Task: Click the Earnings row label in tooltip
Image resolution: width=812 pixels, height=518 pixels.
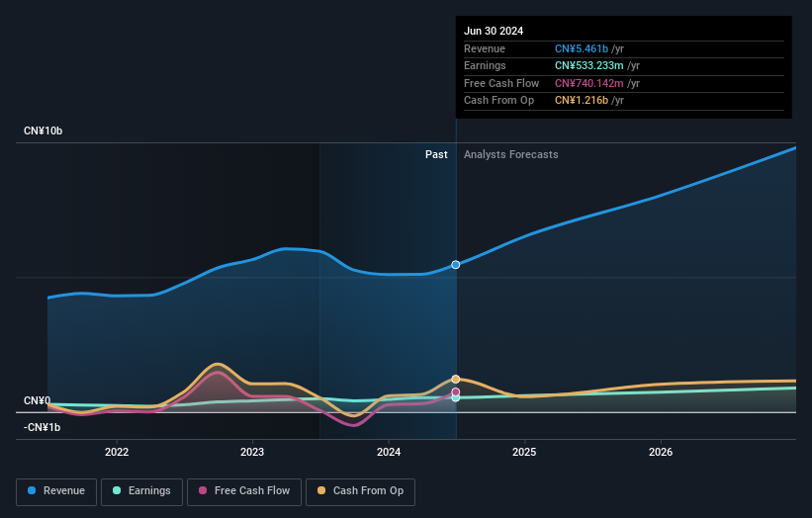Action: [485, 65]
